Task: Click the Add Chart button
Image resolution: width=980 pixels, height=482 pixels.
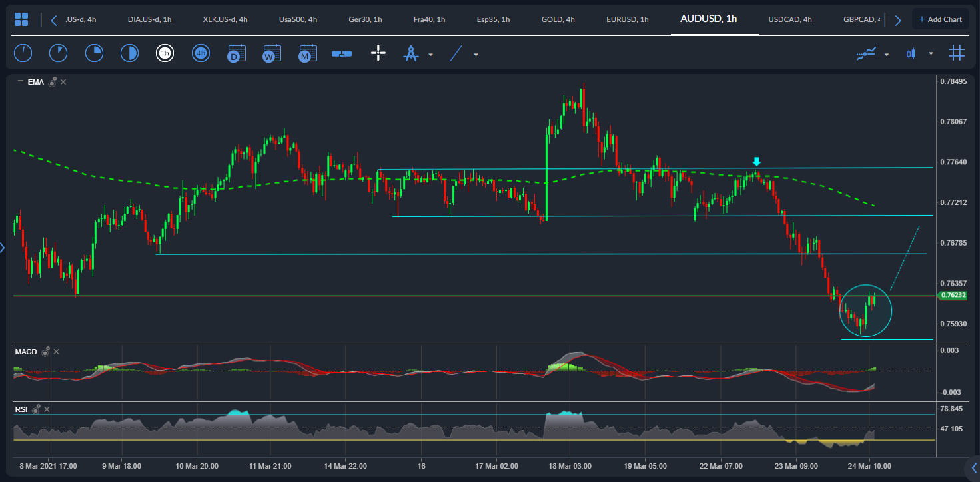Action: [940, 19]
